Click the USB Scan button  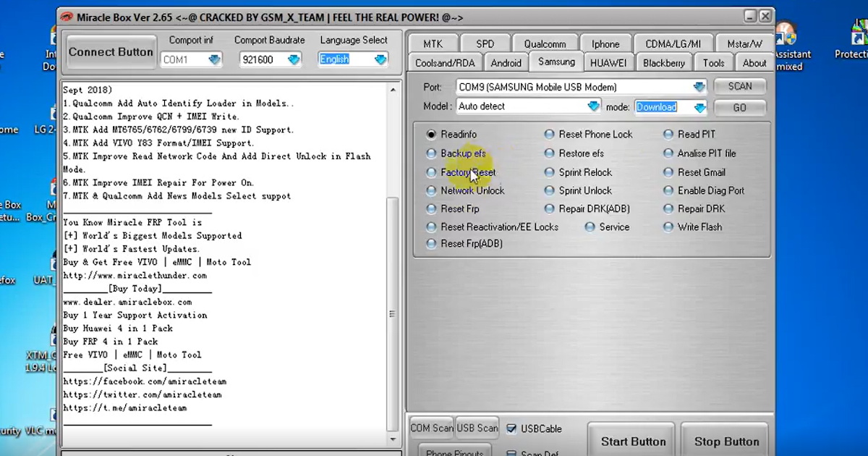(x=477, y=428)
